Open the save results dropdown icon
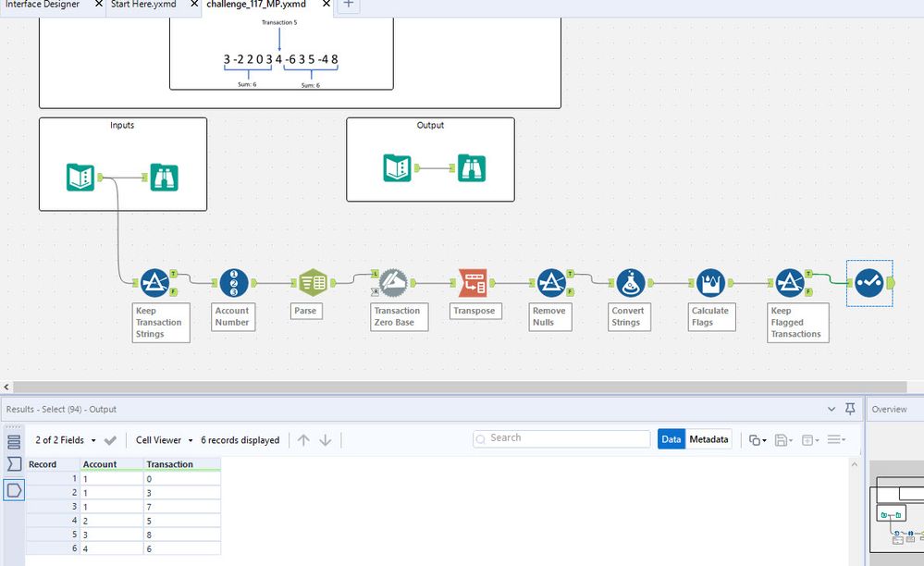The image size is (924, 566). pos(783,440)
